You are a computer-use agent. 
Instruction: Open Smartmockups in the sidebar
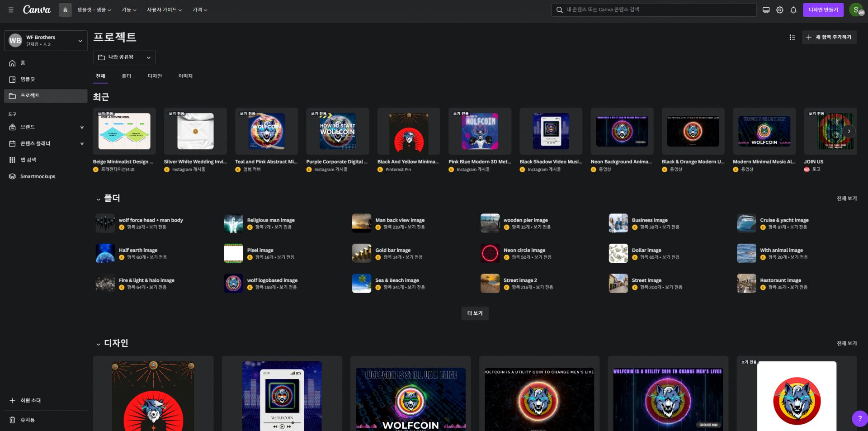tap(46, 176)
